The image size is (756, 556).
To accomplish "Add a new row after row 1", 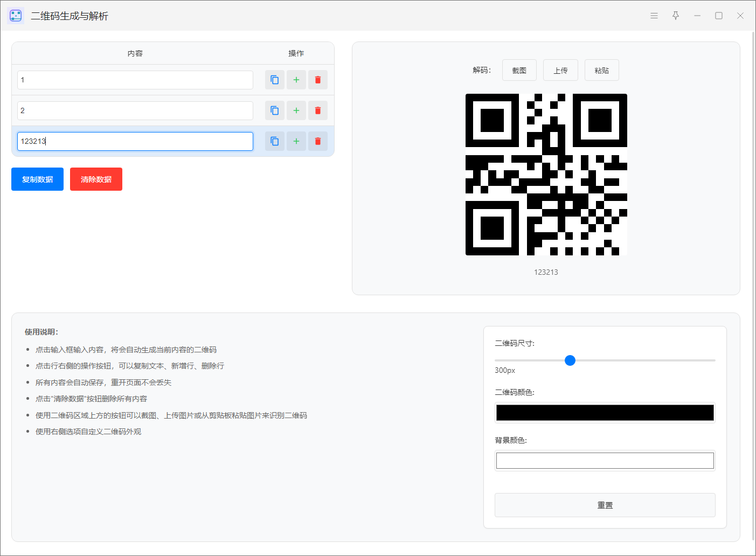I will pyautogui.click(x=296, y=80).
